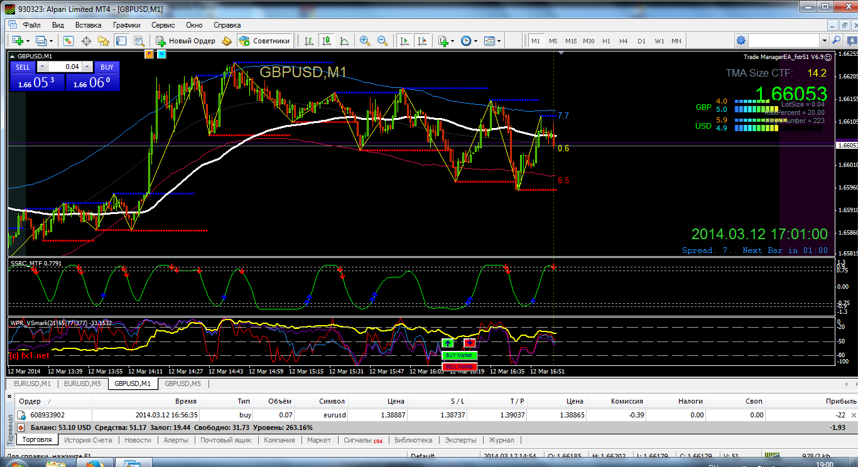
Task: Select the MN timeframe
Action: [x=676, y=41]
